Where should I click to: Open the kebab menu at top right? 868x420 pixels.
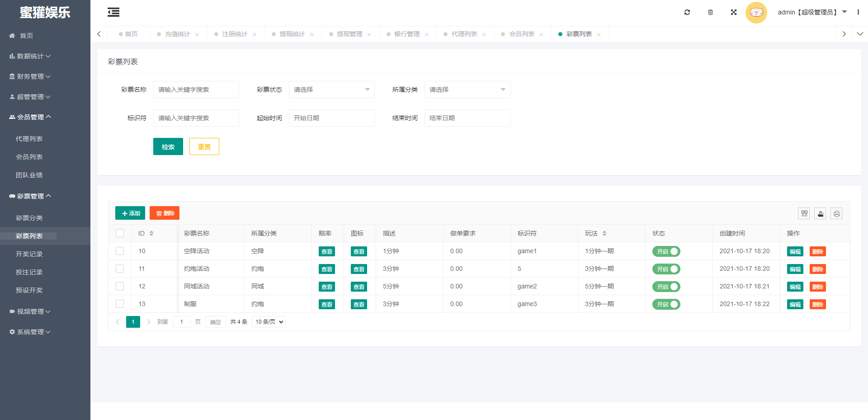859,12
